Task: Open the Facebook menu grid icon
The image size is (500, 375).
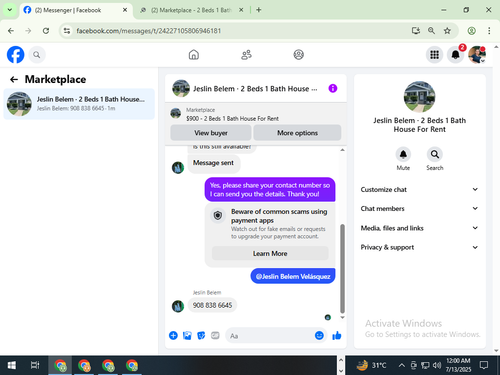Action: coord(434,55)
